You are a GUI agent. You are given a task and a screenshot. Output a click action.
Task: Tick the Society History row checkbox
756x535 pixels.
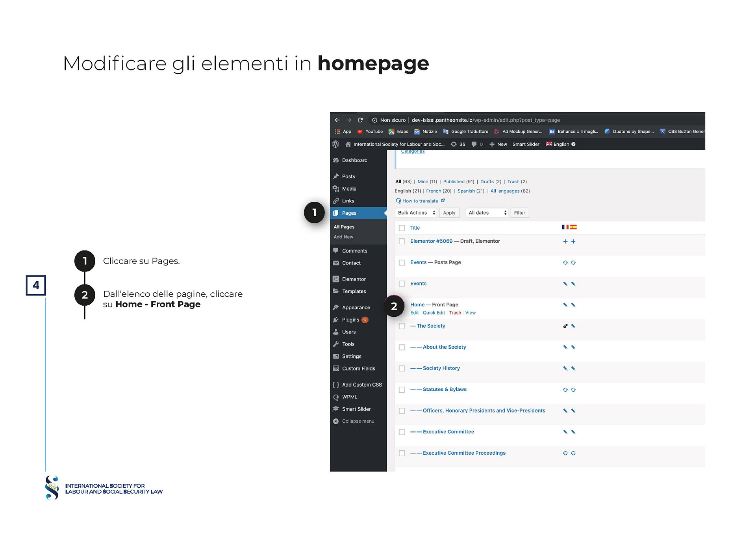(x=402, y=368)
